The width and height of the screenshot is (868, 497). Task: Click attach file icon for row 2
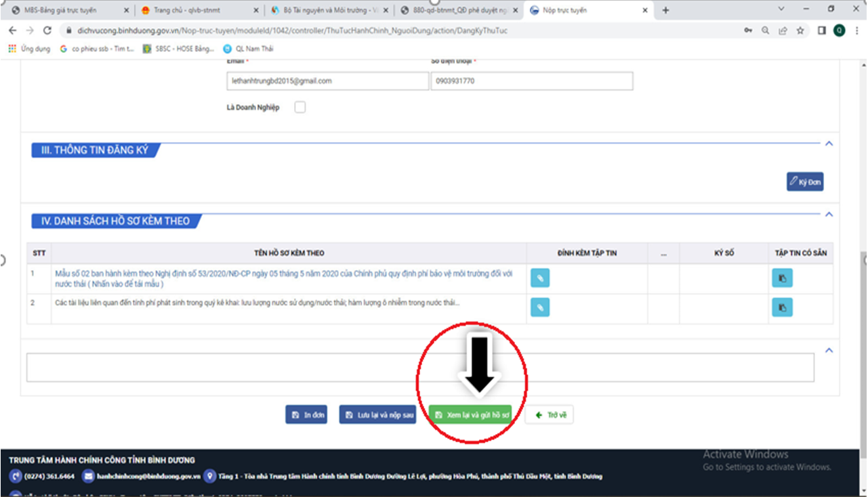click(540, 307)
